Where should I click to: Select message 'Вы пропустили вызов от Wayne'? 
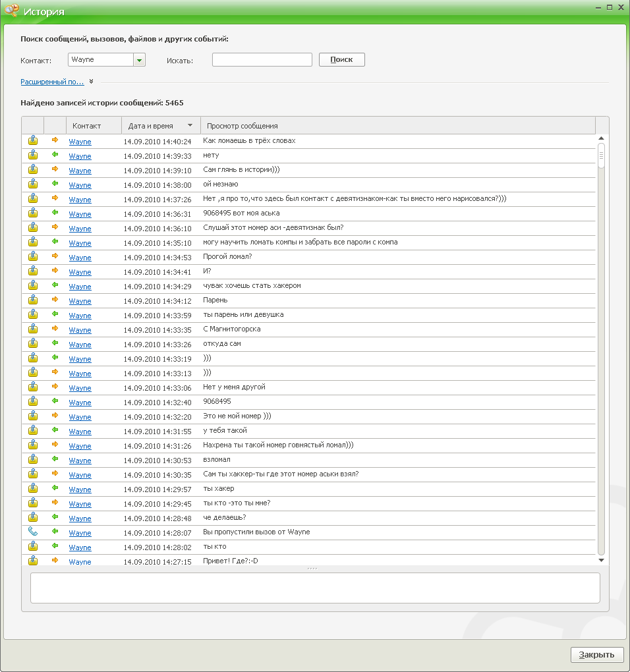pyautogui.click(x=256, y=532)
